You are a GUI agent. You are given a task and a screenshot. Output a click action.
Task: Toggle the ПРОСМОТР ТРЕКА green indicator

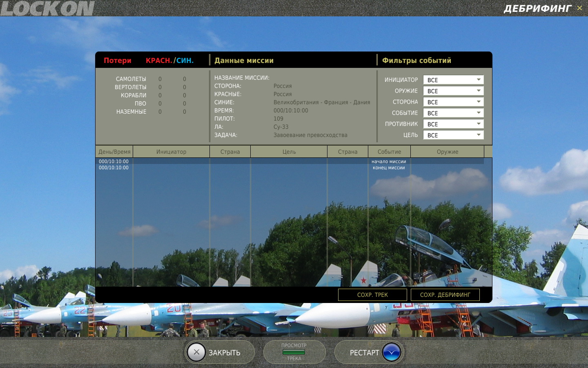pyautogui.click(x=294, y=352)
